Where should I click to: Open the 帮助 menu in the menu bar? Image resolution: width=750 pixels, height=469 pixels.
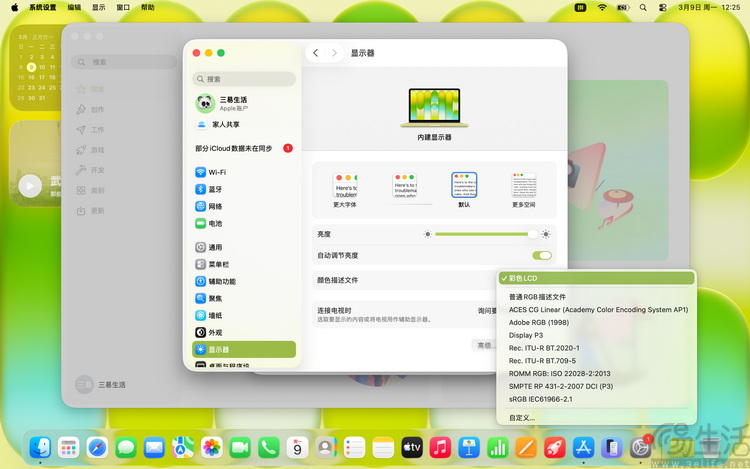148,7
